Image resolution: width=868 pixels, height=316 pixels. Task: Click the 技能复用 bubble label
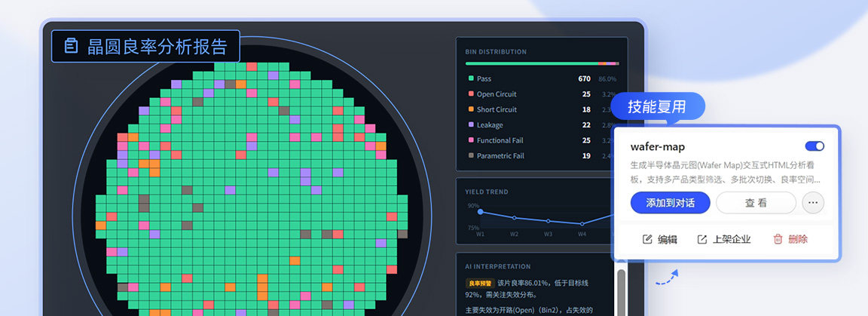[657, 106]
